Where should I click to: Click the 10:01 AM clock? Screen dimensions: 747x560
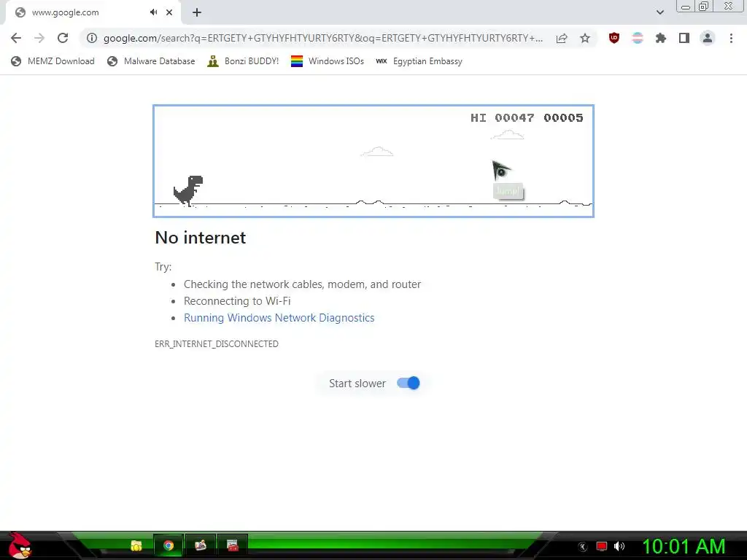click(684, 546)
